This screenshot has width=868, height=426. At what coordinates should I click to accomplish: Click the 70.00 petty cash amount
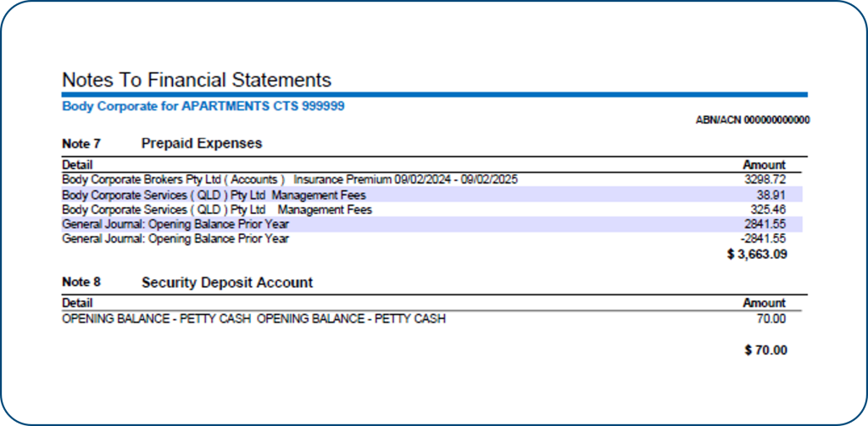[x=771, y=319]
